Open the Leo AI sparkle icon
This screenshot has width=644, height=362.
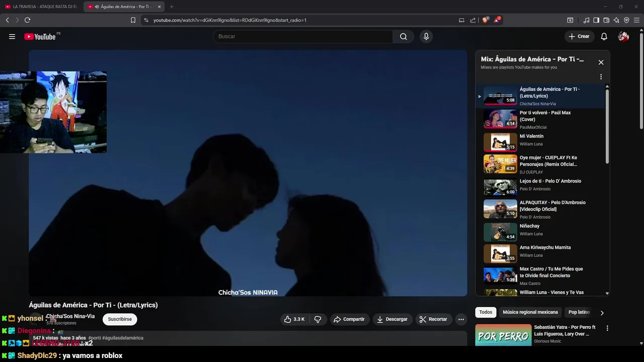tap(616, 20)
